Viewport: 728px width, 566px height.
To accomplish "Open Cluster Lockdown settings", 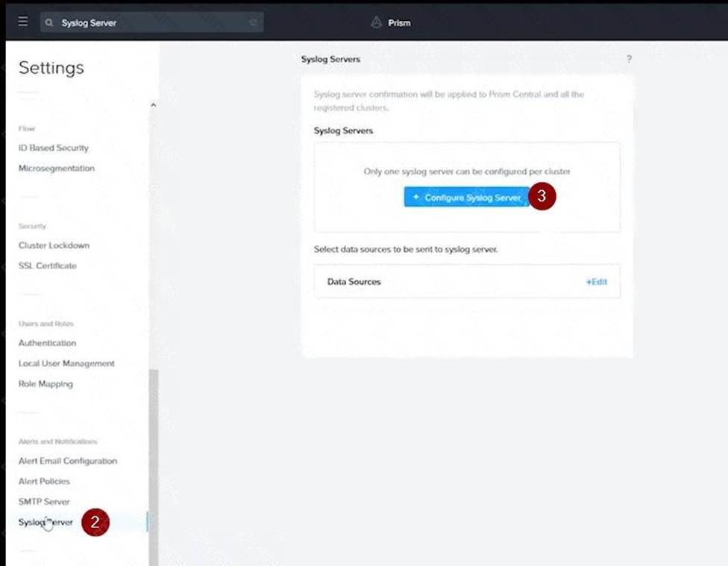I will [54, 245].
